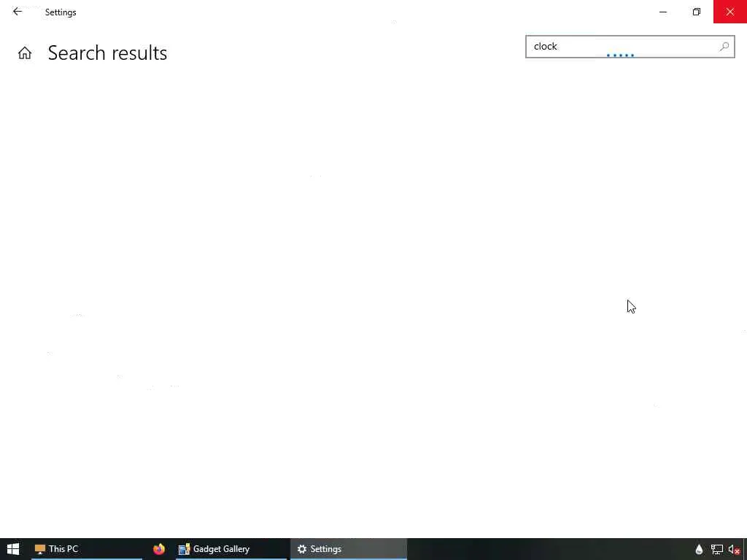Viewport: 747px width, 560px height.
Task: Open the network tray icon
Action: click(x=716, y=550)
